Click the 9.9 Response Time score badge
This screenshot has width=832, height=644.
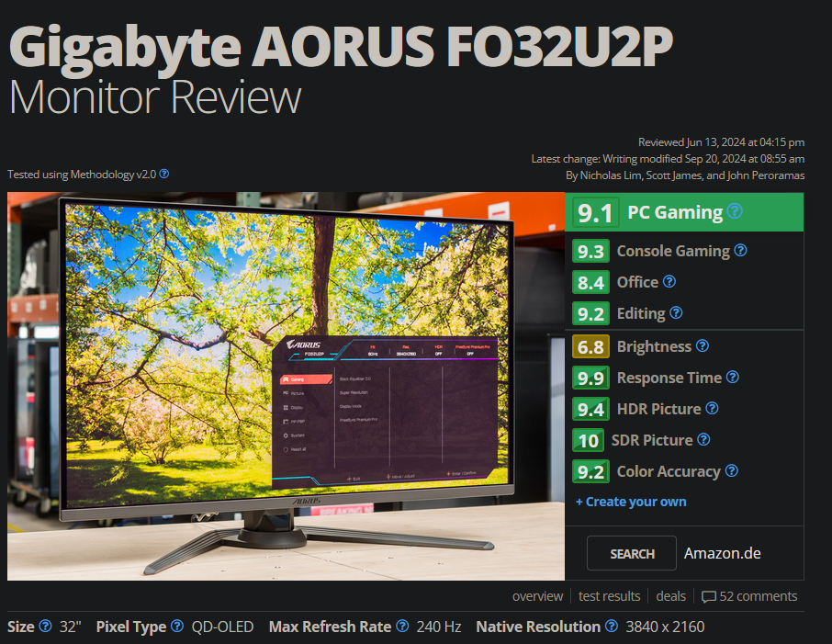pyautogui.click(x=590, y=378)
